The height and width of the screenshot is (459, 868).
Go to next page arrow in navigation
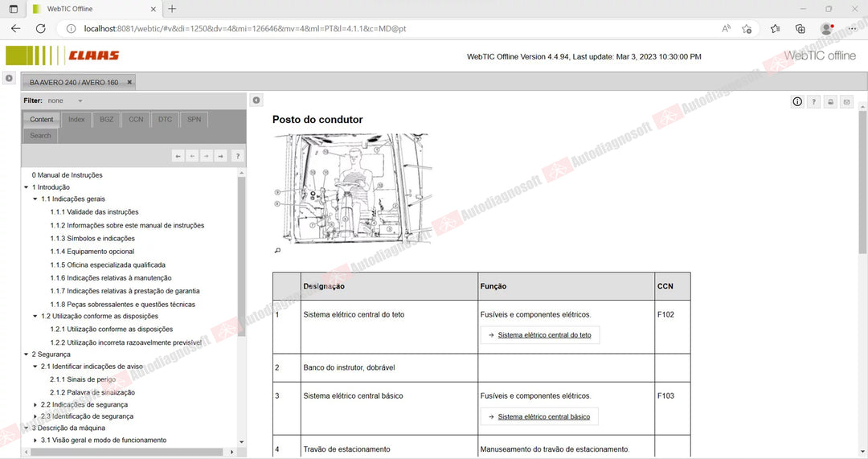point(206,156)
